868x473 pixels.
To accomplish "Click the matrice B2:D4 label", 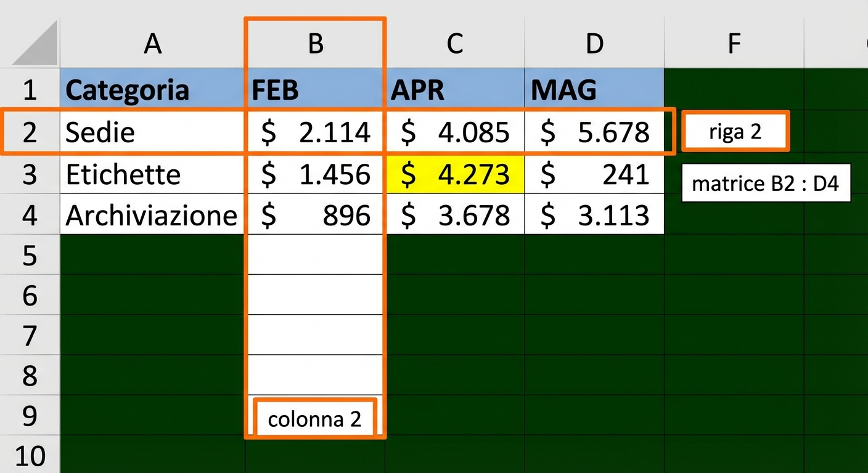I will click(x=766, y=182).
